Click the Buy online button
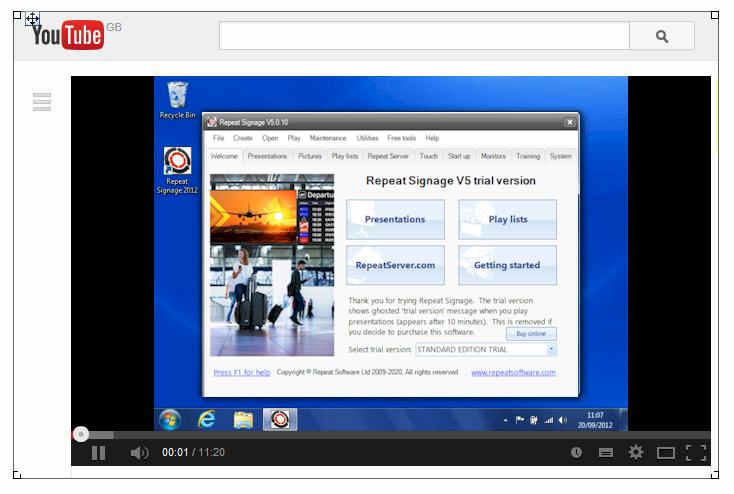Screen dimensions: 734x494 (x=531, y=334)
